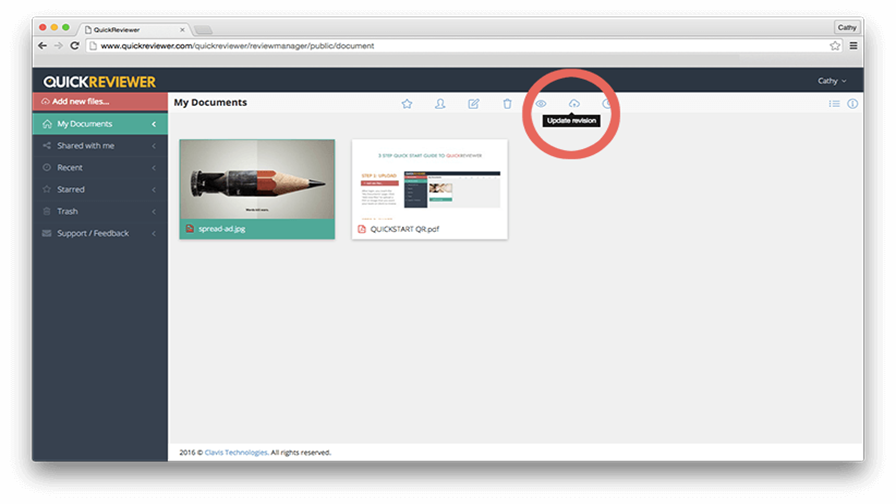
Task: Click the trash delete toolbar icon
Action: 507,103
